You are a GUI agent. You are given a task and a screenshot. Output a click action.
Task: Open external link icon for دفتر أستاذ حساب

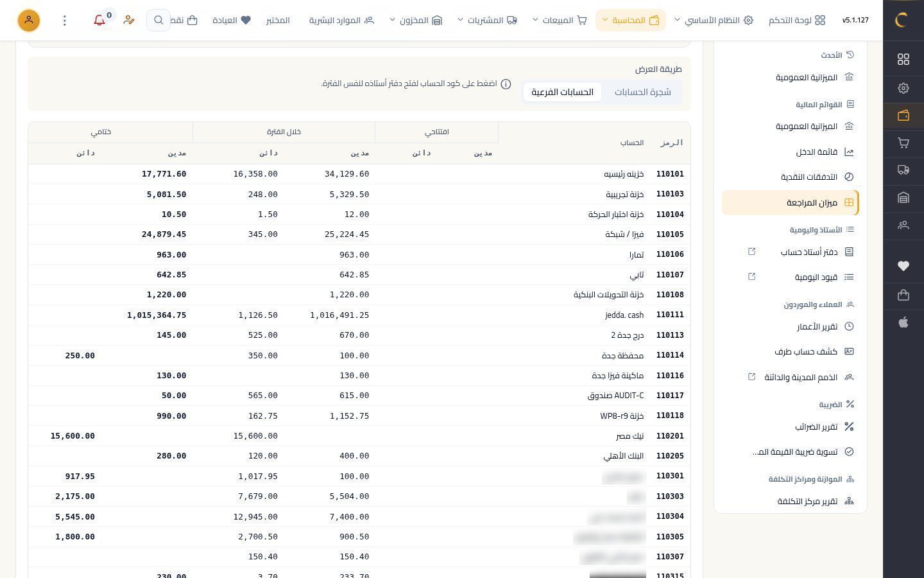pyautogui.click(x=752, y=252)
